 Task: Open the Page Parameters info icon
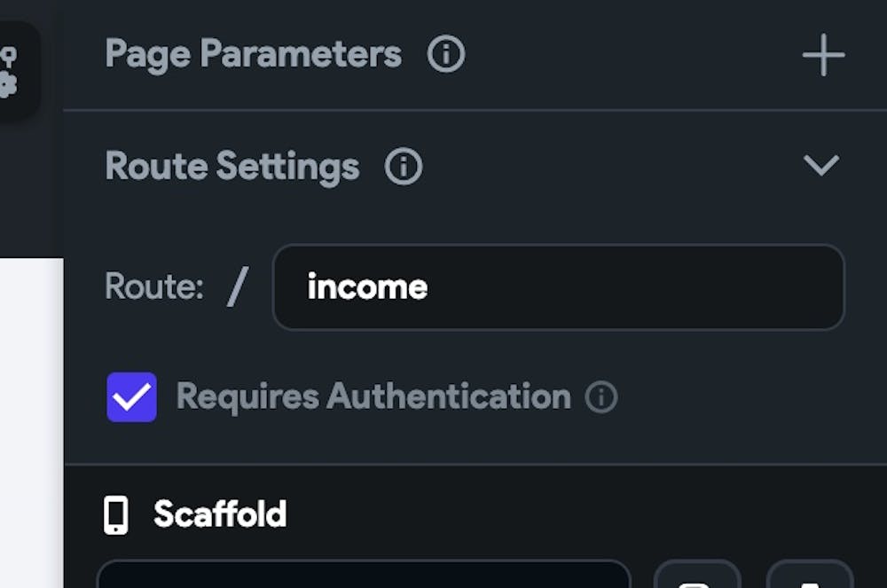click(x=445, y=55)
